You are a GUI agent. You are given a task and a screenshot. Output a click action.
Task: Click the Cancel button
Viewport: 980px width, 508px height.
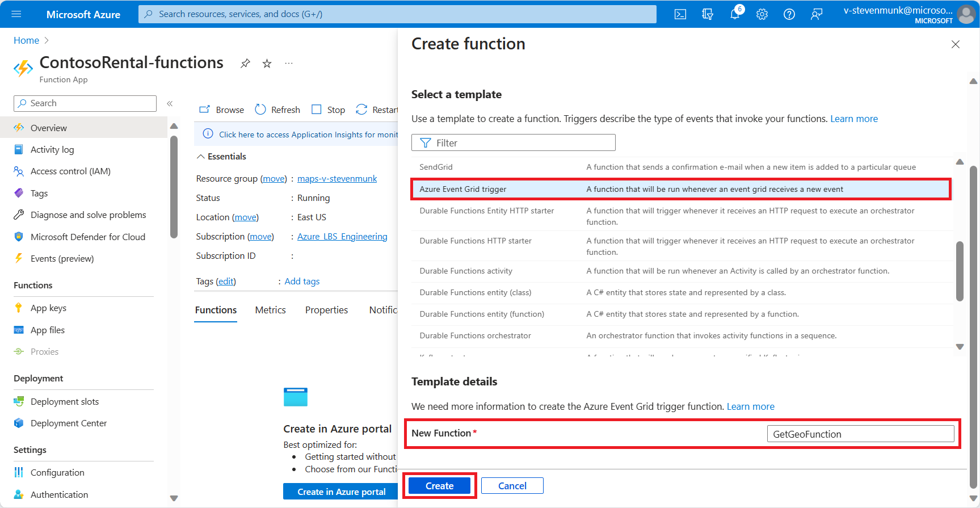[x=512, y=486]
